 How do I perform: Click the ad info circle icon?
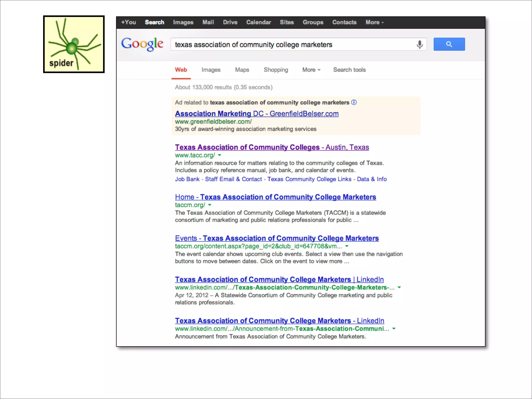point(354,102)
